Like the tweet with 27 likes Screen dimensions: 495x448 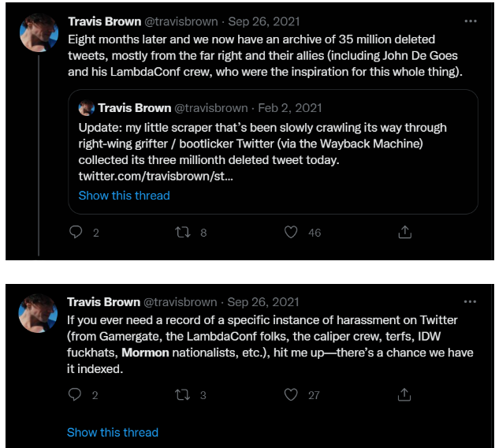pos(291,394)
